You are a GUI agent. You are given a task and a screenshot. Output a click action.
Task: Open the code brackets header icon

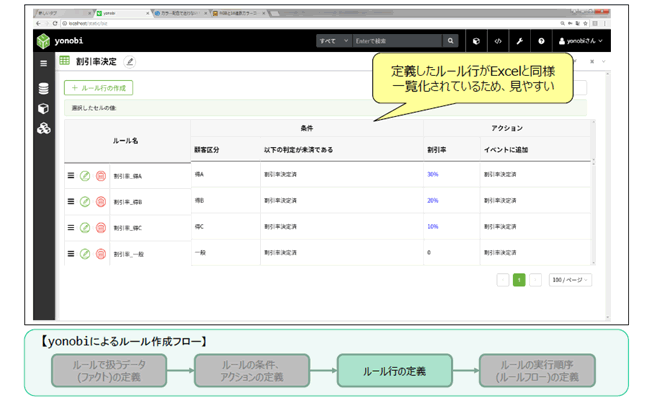(x=498, y=41)
